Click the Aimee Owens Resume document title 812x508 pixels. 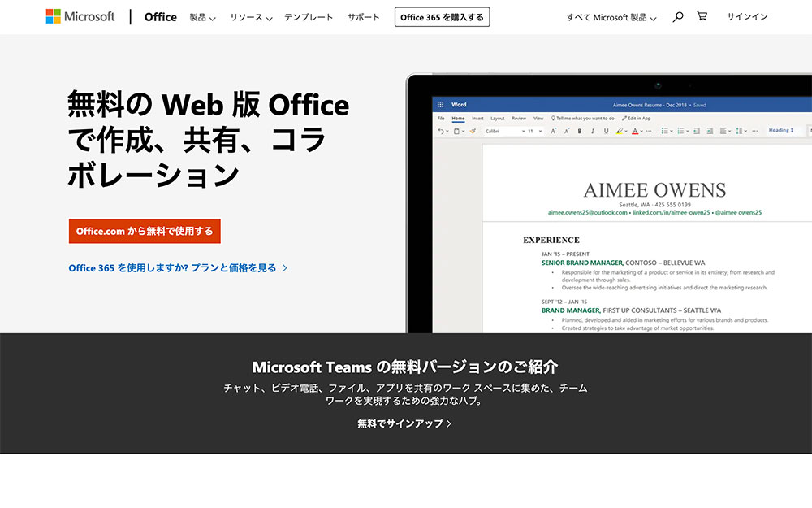tap(650, 105)
